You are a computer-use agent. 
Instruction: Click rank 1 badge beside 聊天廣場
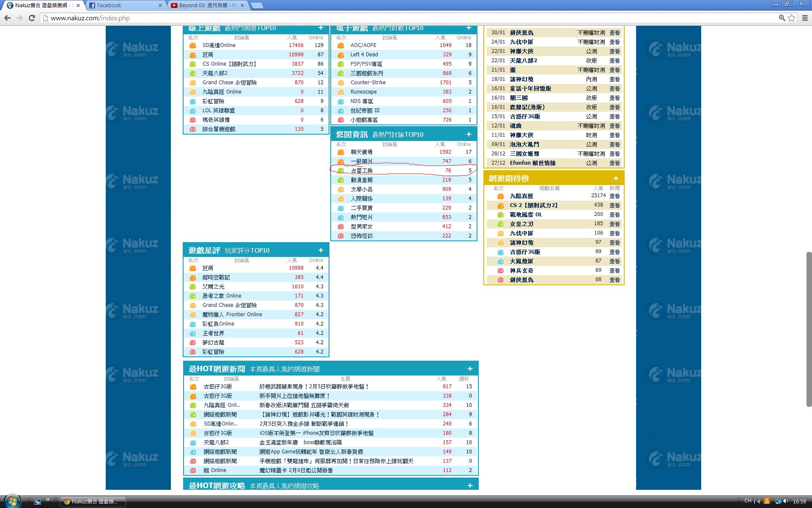[340, 152]
